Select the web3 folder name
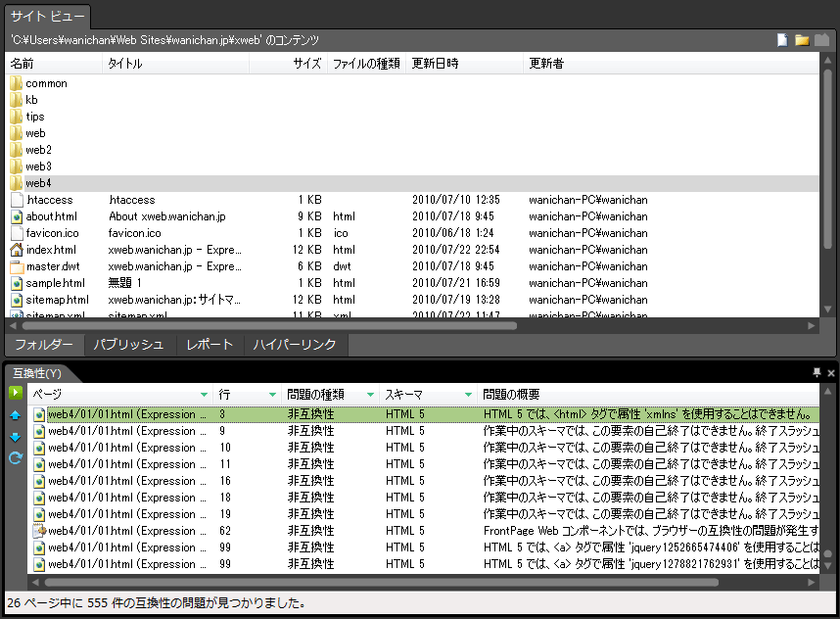Viewport: 840px width, 619px height. tap(38, 167)
